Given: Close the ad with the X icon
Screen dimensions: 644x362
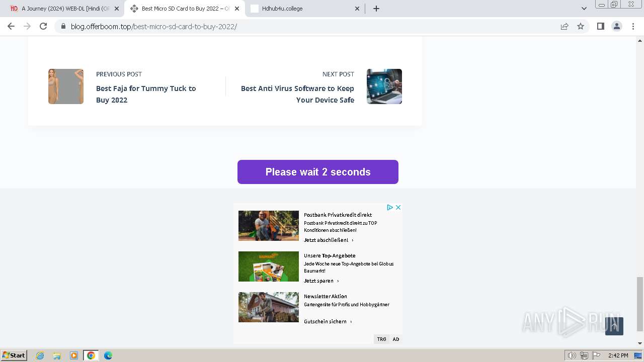Looking at the screenshot, I should pos(398,207).
